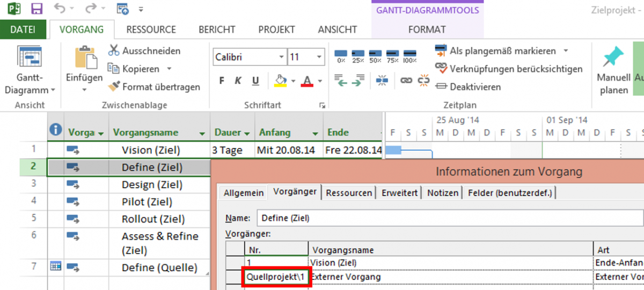Click the Ausschneiden scissors icon
This screenshot has width=644, height=290.
coord(114,51)
